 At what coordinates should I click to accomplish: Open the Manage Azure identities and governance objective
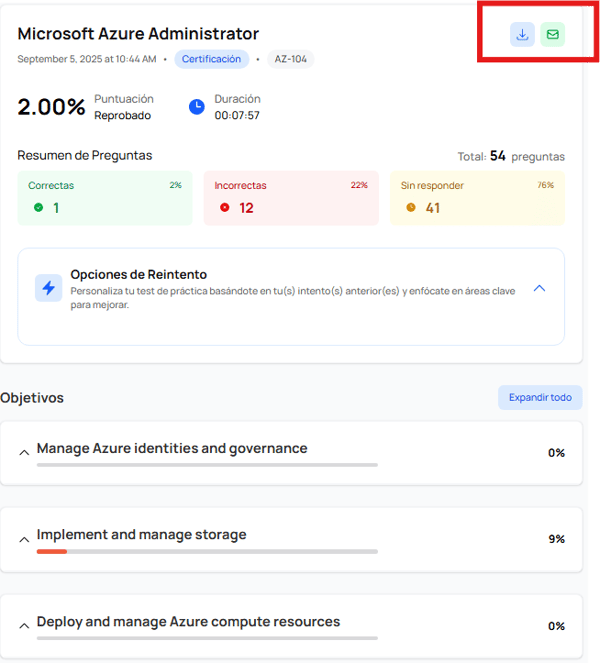point(172,449)
